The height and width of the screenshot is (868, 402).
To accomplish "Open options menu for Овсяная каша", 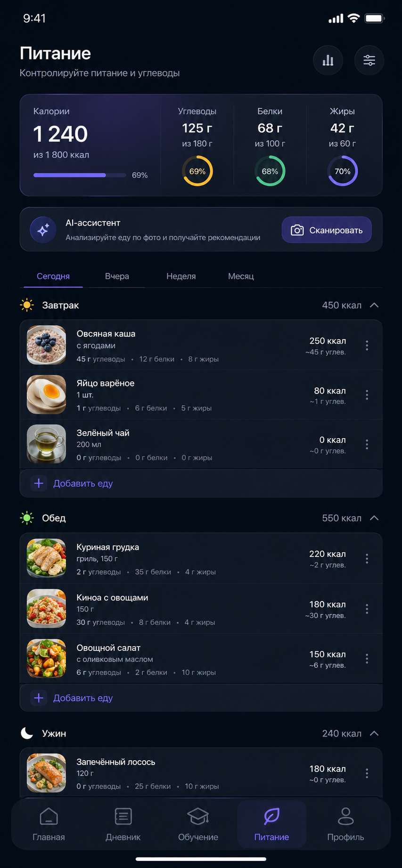I will 367,346.
